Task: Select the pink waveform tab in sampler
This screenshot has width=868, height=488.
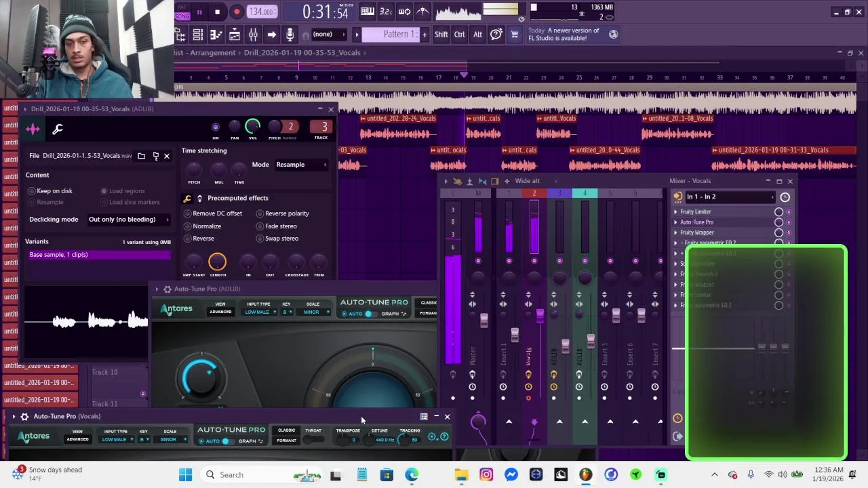Action: [x=33, y=129]
